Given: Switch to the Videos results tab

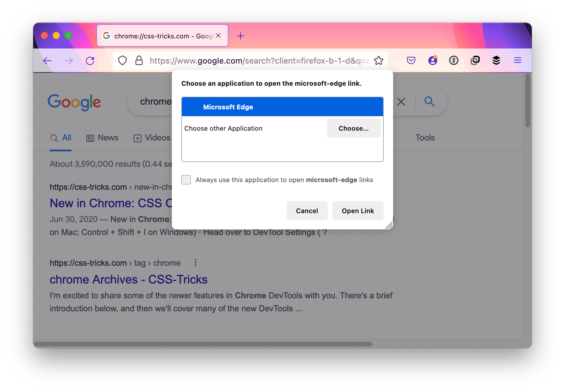Looking at the screenshot, I should click(152, 138).
